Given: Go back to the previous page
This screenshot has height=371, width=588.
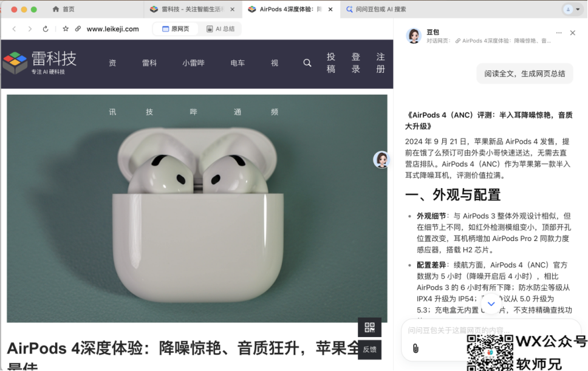Looking at the screenshot, I should tap(14, 29).
